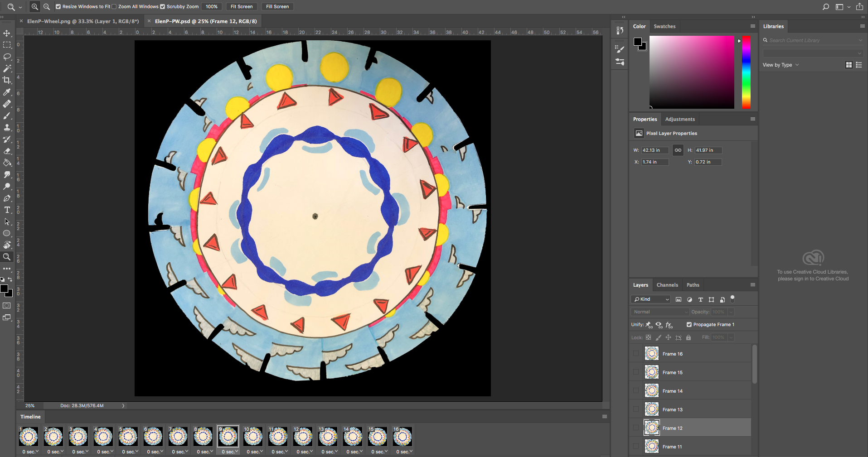Open the View by Type dropdown
The width and height of the screenshot is (868, 457).
781,65
